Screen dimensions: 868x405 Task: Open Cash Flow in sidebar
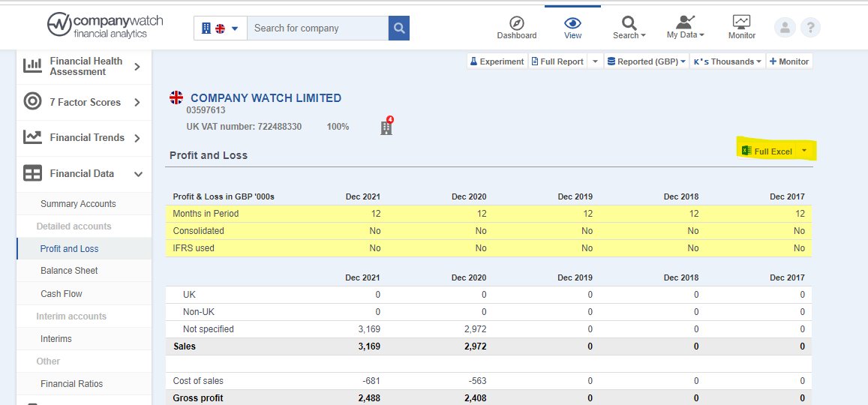62,294
